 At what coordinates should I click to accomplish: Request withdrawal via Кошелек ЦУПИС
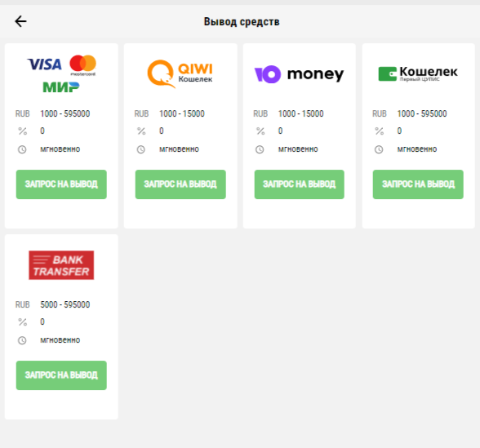click(418, 184)
